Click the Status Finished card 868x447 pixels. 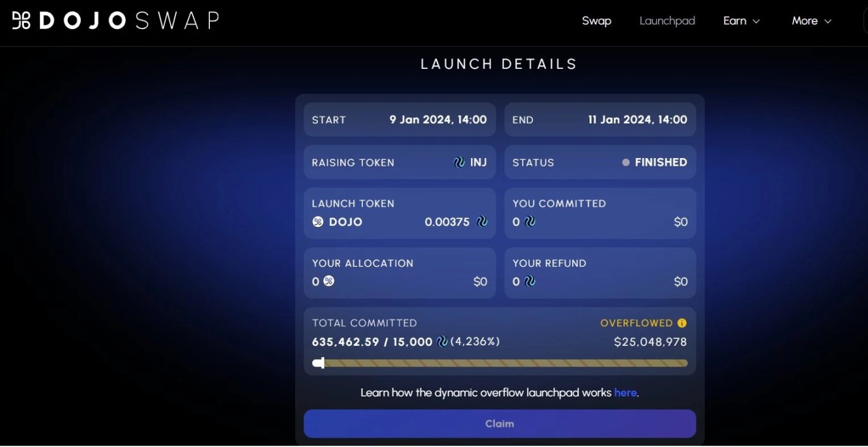pos(600,162)
